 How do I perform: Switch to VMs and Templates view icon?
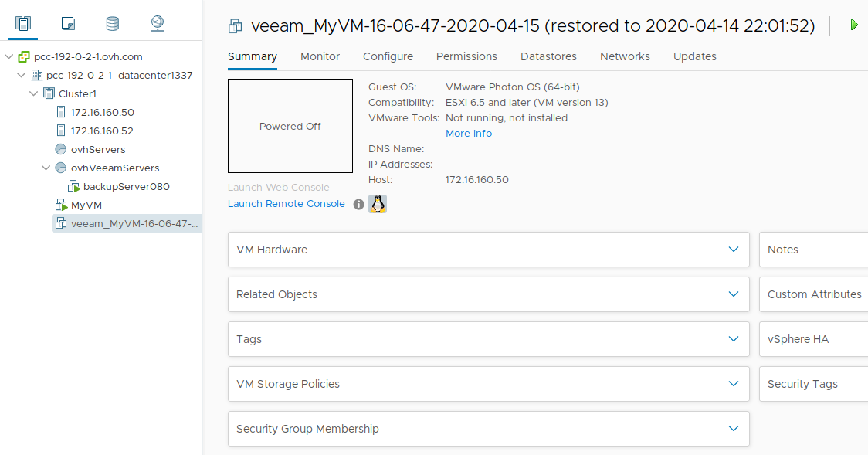pos(68,24)
